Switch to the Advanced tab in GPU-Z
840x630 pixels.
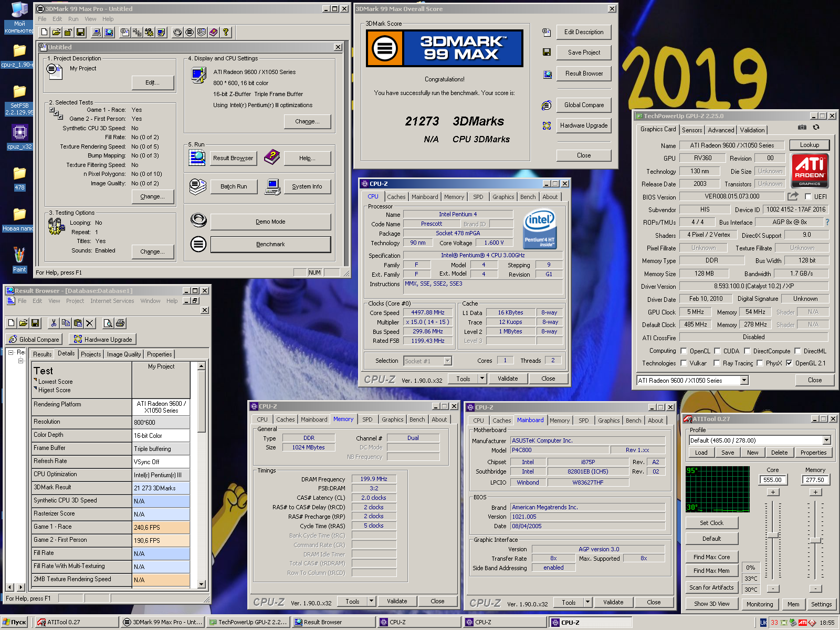click(721, 130)
